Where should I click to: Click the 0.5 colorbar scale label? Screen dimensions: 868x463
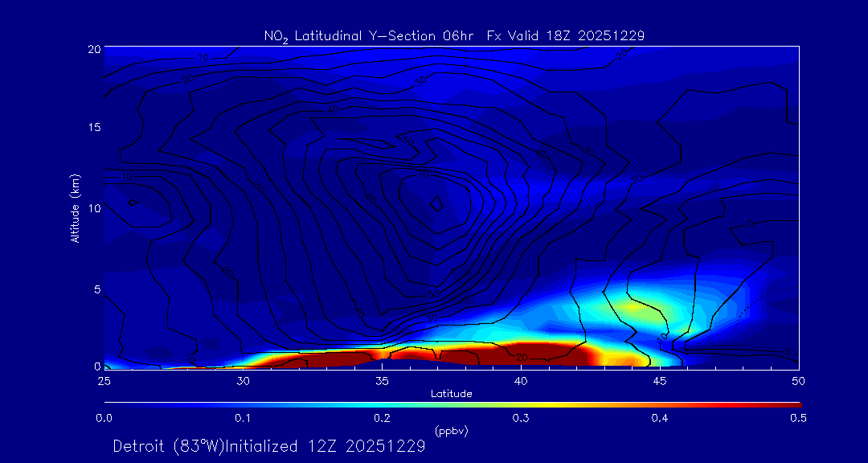[x=798, y=418]
